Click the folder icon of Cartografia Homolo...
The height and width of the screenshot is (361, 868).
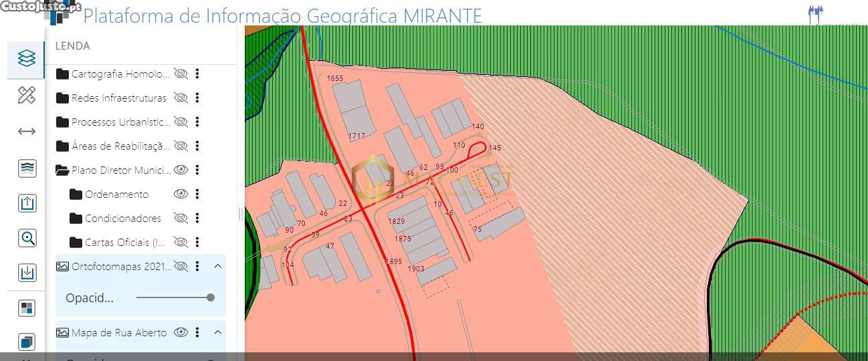coord(62,74)
